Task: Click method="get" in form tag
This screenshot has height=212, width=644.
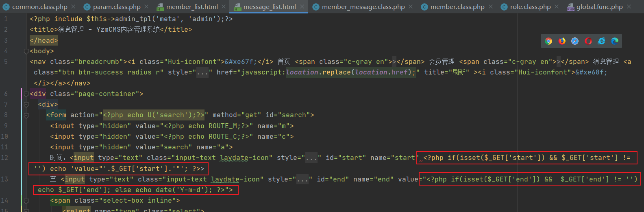Action: [x=237, y=115]
